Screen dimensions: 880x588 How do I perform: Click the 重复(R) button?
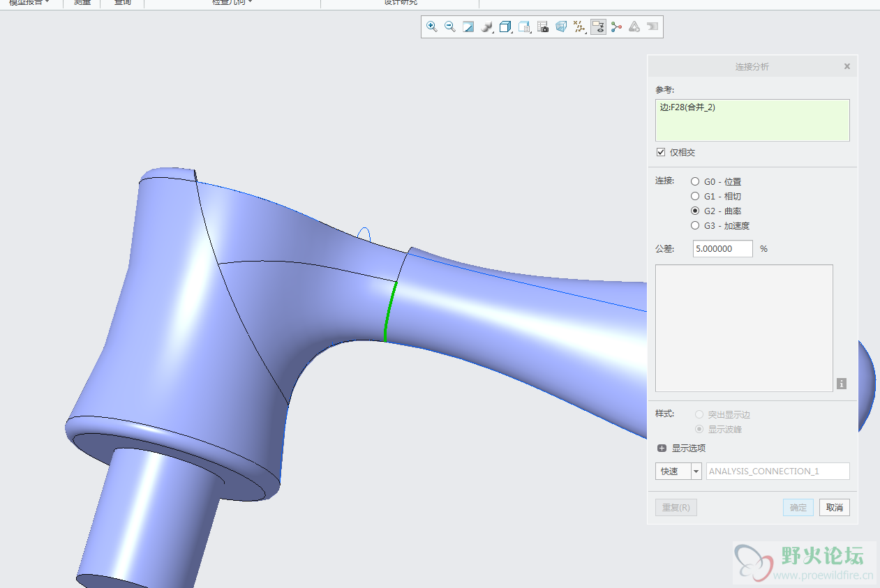pyautogui.click(x=676, y=507)
